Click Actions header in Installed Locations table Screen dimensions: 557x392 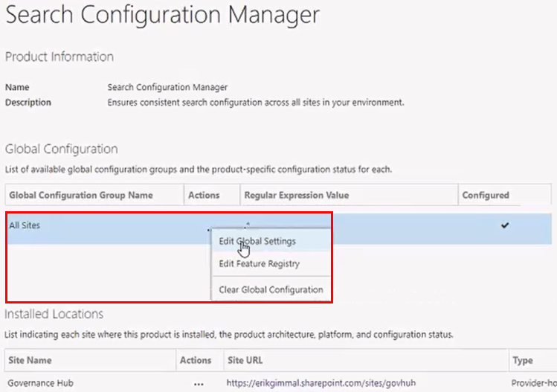pos(196,360)
